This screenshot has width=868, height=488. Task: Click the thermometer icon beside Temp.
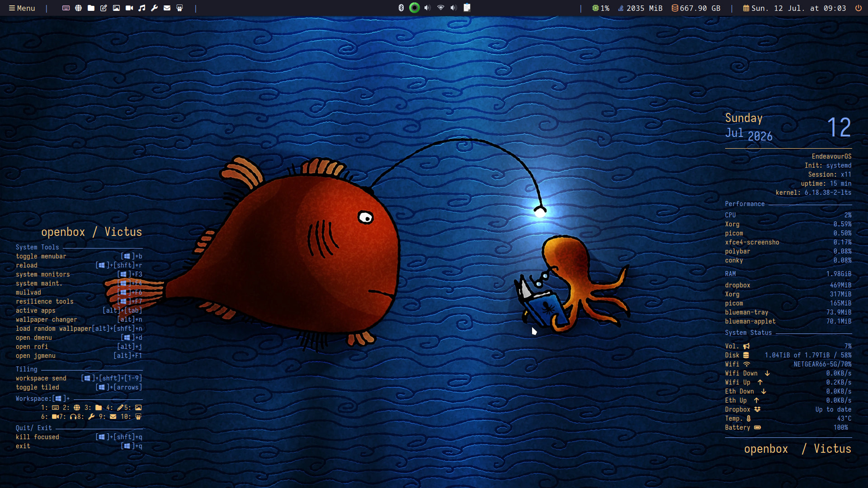pyautogui.click(x=749, y=418)
